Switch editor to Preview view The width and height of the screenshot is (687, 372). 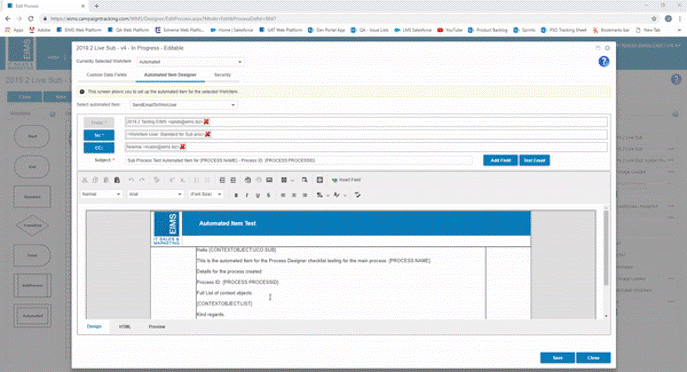[x=157, y=326]
